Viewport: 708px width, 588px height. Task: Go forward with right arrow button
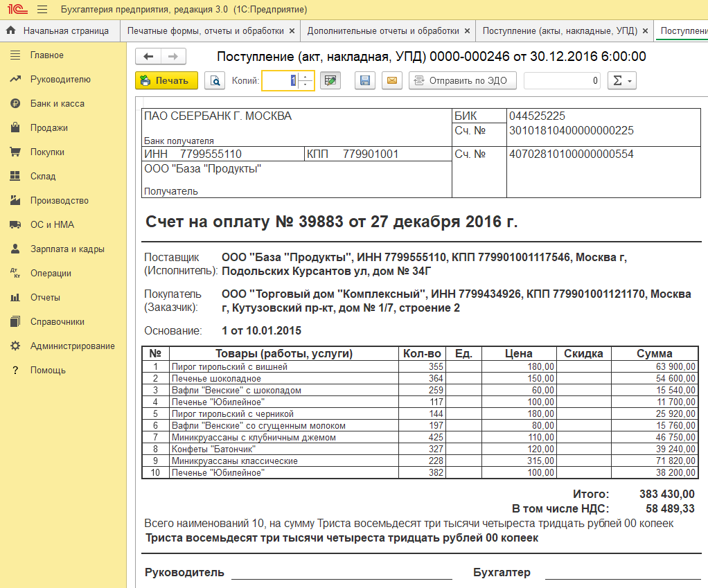pos(173,56)
